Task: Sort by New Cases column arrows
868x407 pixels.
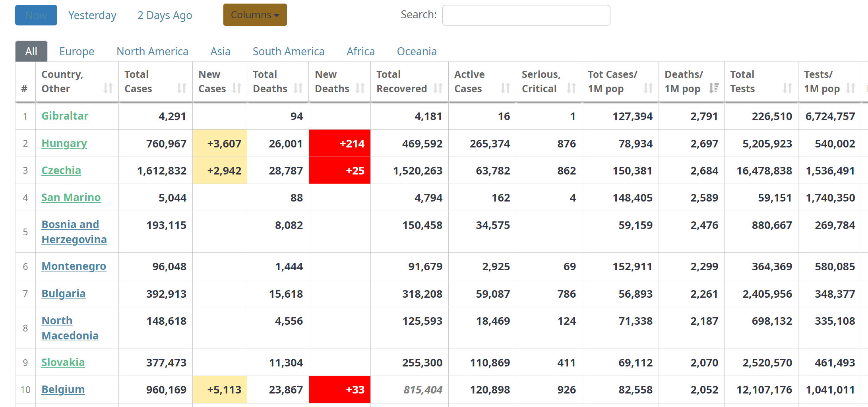Action: [x=237, y=88]
